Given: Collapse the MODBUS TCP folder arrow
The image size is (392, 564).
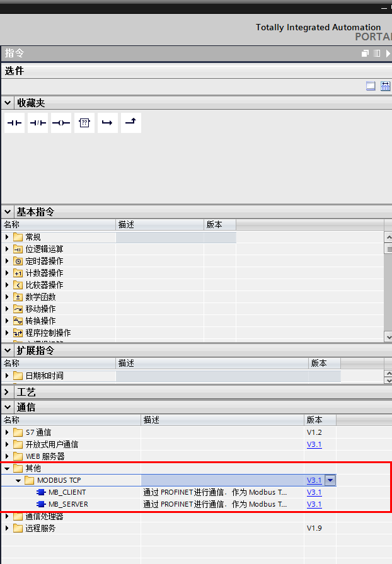Looking at the screenshot, I should (18, 481).
